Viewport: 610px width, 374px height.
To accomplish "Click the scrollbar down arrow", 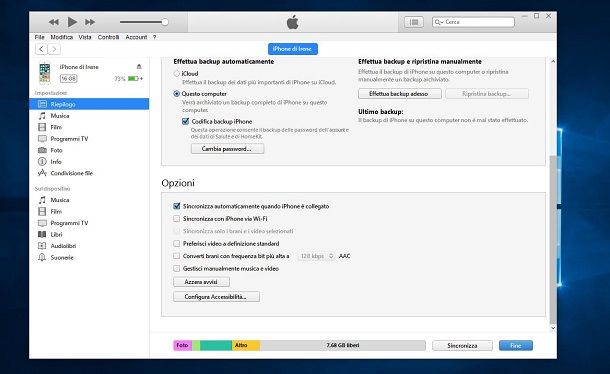I will tap(553, 328).
